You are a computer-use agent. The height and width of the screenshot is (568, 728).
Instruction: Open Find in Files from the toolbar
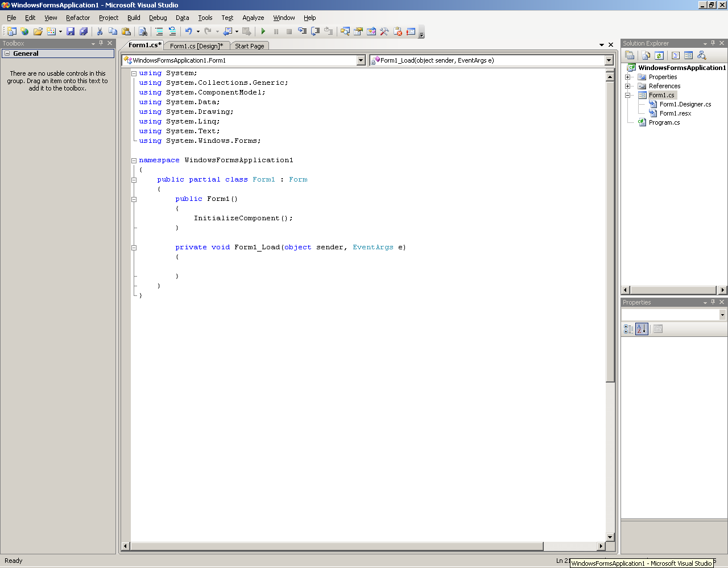point(143,31)
